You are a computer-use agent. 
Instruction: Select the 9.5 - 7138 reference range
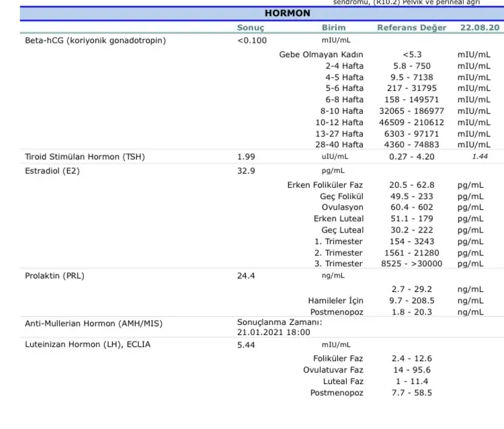412,77
